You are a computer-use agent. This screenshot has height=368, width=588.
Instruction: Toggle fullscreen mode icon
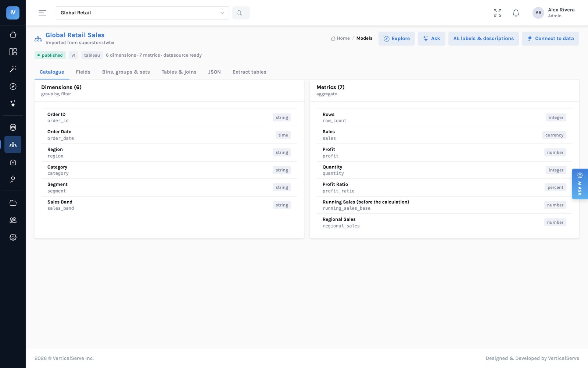click(x=498, y=13)
